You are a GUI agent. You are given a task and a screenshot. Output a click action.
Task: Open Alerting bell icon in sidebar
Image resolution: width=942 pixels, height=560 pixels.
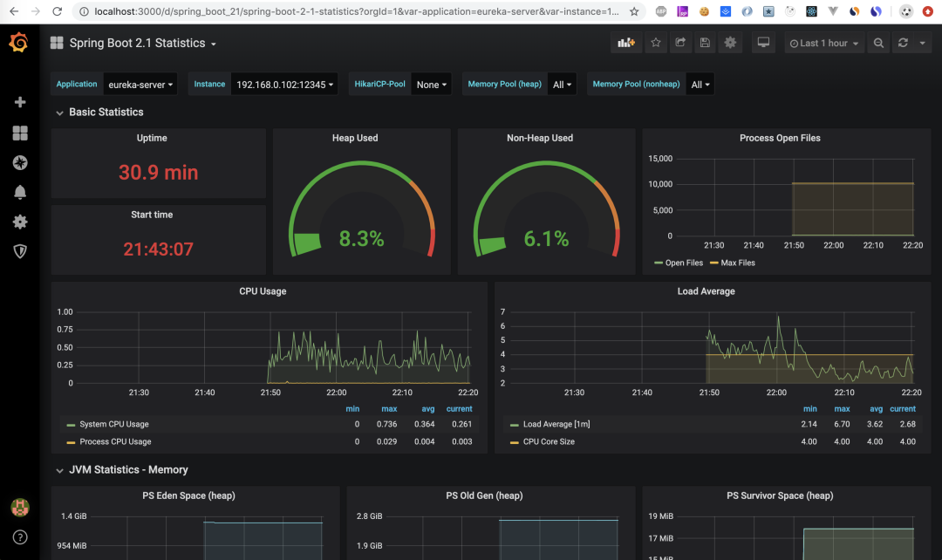(x=20, y=192)
